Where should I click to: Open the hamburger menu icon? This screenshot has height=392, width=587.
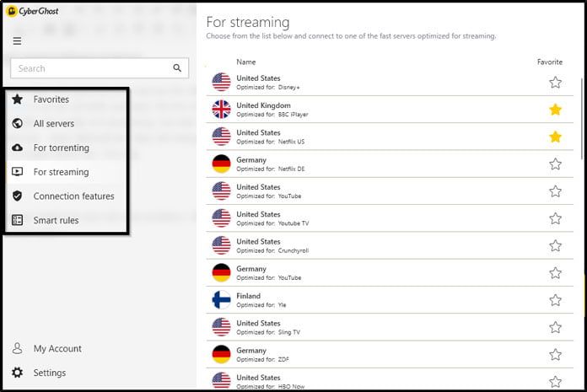pos(17,40)
